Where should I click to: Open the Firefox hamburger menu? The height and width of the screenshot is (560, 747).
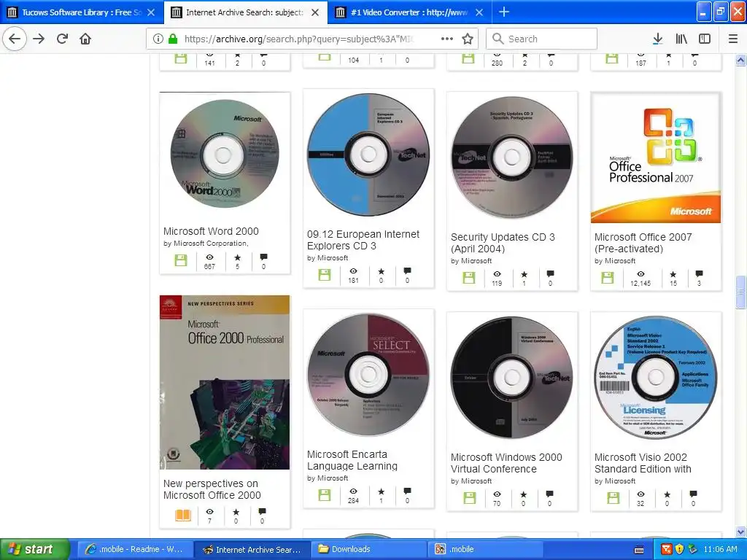pyautogui.click(x=733, y=39)
